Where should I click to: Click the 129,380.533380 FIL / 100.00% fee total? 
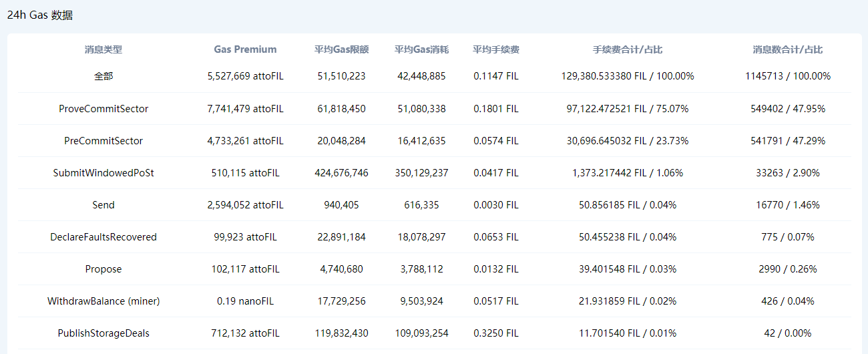pos(628,76)
